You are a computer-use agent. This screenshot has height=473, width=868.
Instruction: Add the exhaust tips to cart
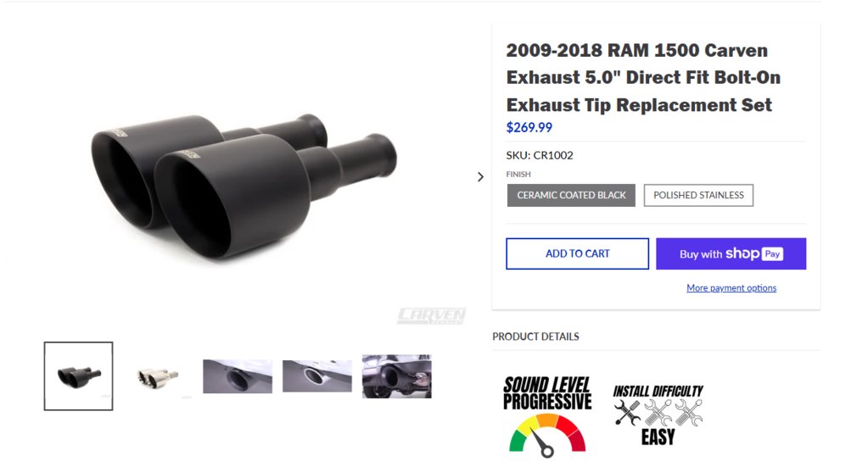[x=577, y=254]
